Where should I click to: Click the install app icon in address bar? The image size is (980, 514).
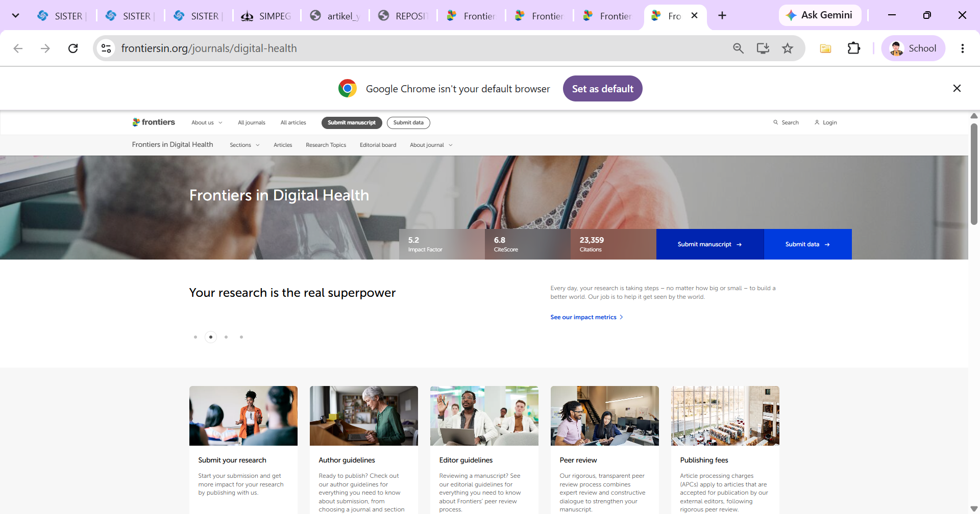(763, 48)
